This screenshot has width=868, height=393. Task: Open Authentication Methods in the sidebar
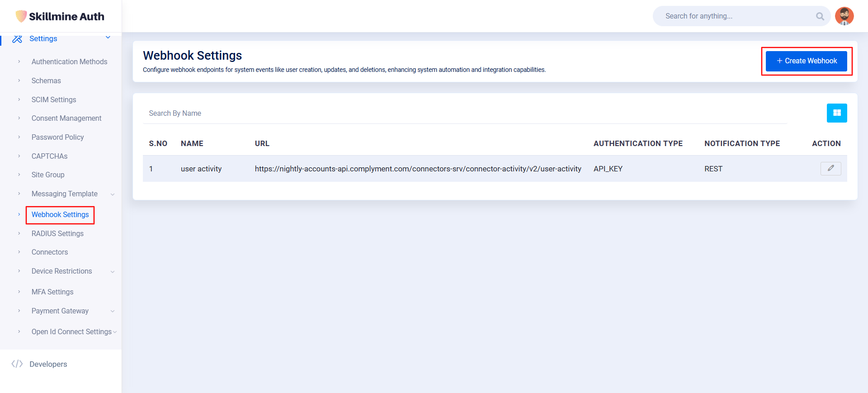pyautogui.click(x=69, y=62)
